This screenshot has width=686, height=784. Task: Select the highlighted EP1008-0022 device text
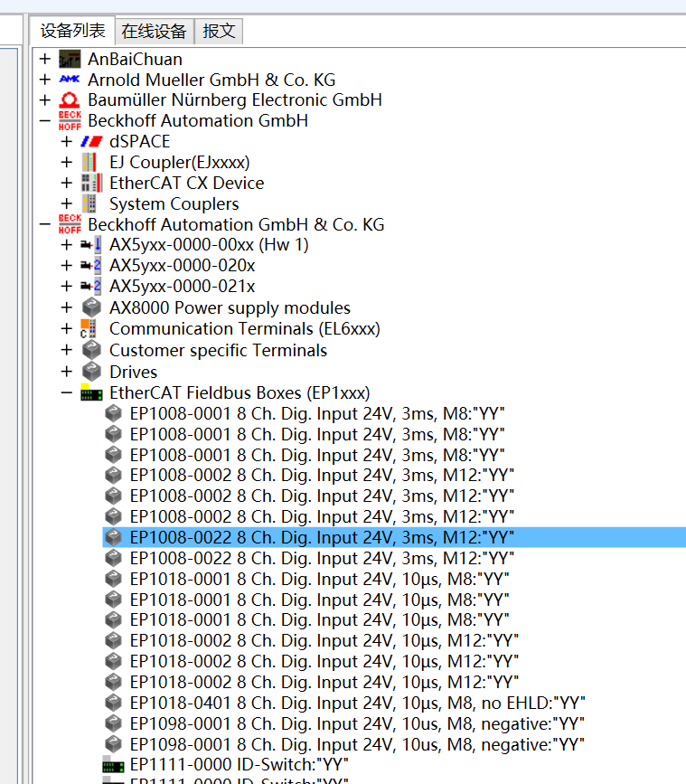(x=322, y=537)
